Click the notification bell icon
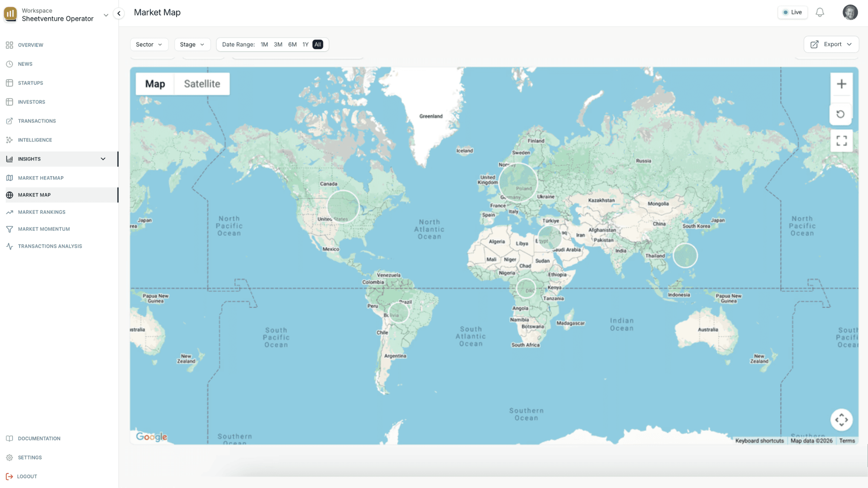Screen dimensions: 868x488 [819, 12]
